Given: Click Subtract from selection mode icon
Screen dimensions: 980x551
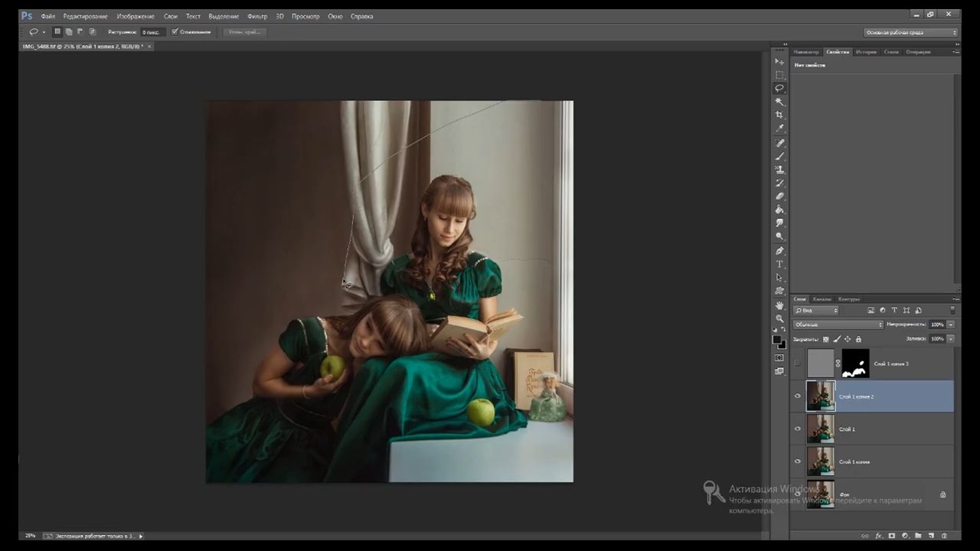Looking at the screenshot, I should click(80, 32).
